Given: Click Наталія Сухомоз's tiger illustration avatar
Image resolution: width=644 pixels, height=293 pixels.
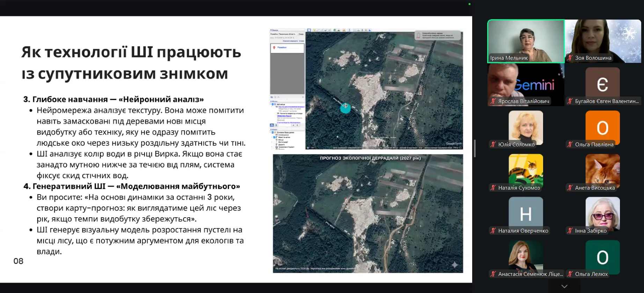Looking at the screenshot, I should (526, 170).
